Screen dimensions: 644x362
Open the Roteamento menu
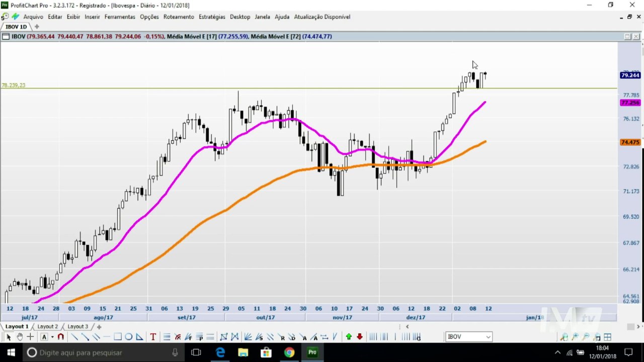[x=179, y=17]
